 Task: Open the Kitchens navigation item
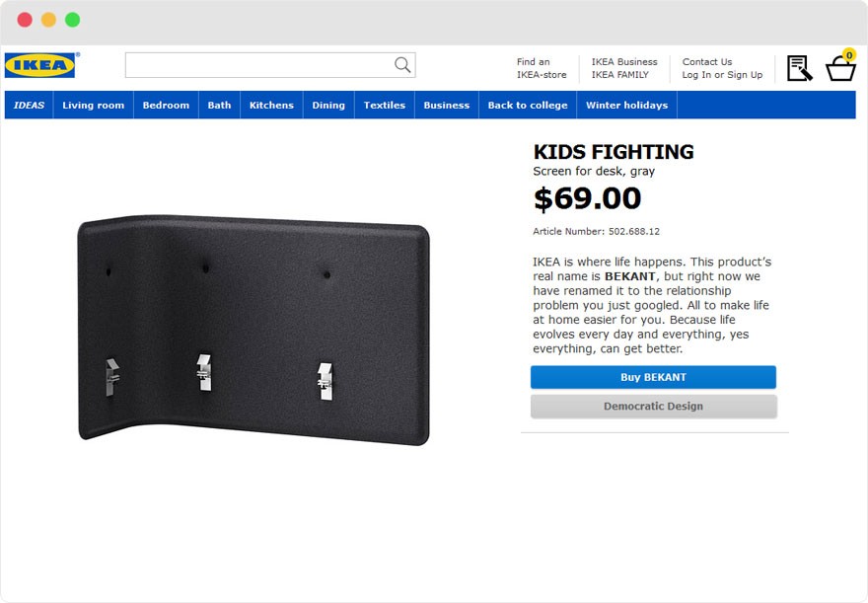[x=271, y=106]
